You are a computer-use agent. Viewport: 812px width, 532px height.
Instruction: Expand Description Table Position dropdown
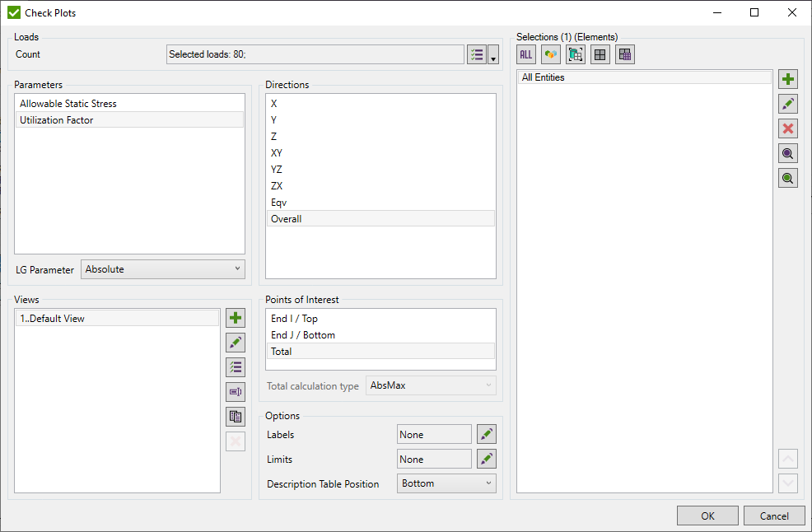[x=446, y=483]
